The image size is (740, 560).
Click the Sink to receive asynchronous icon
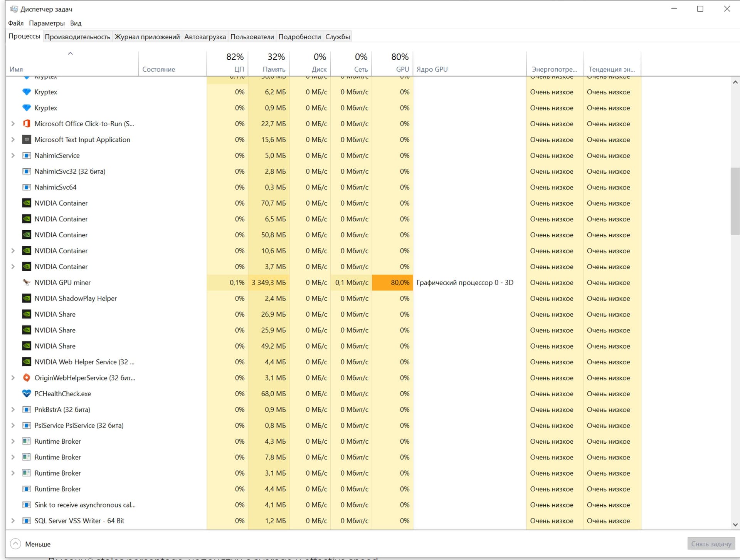coord(27,505)
